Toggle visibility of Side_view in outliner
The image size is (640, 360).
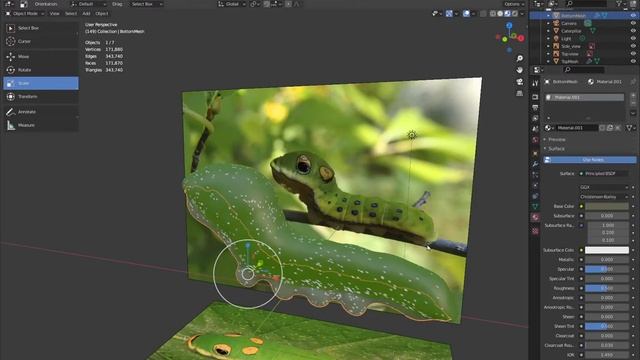(633, 46)
